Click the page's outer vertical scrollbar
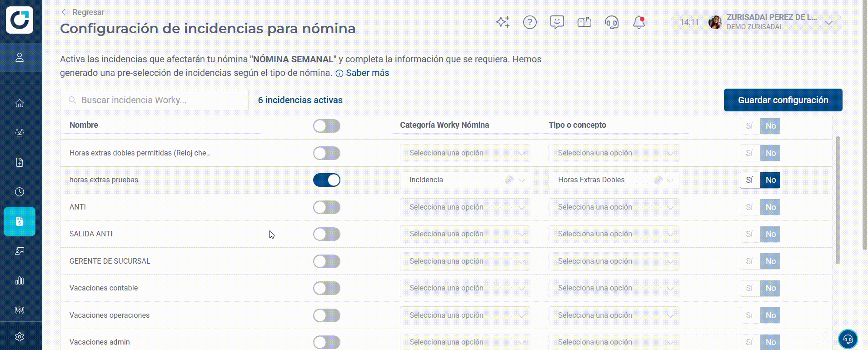This screenshot has width=868, height=350. click(x=865, y=125)
